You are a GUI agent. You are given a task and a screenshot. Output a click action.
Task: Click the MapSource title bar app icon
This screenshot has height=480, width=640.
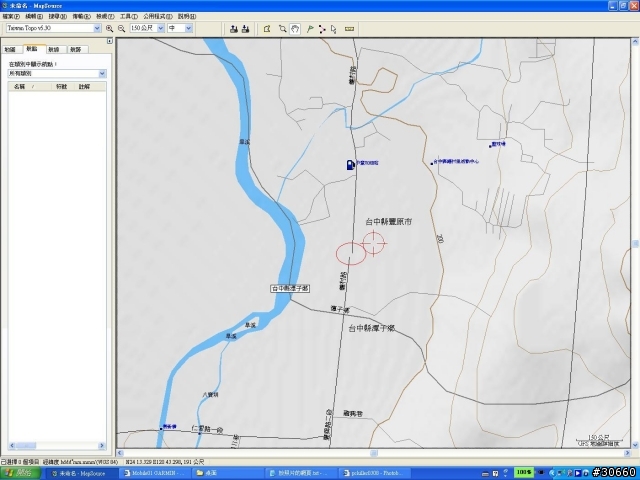4,6
